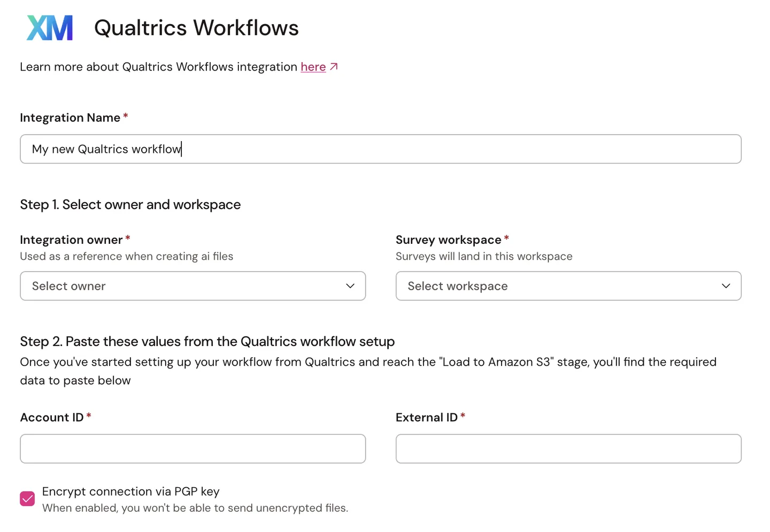Open the Select workspace dropdown

click(568, 286)
